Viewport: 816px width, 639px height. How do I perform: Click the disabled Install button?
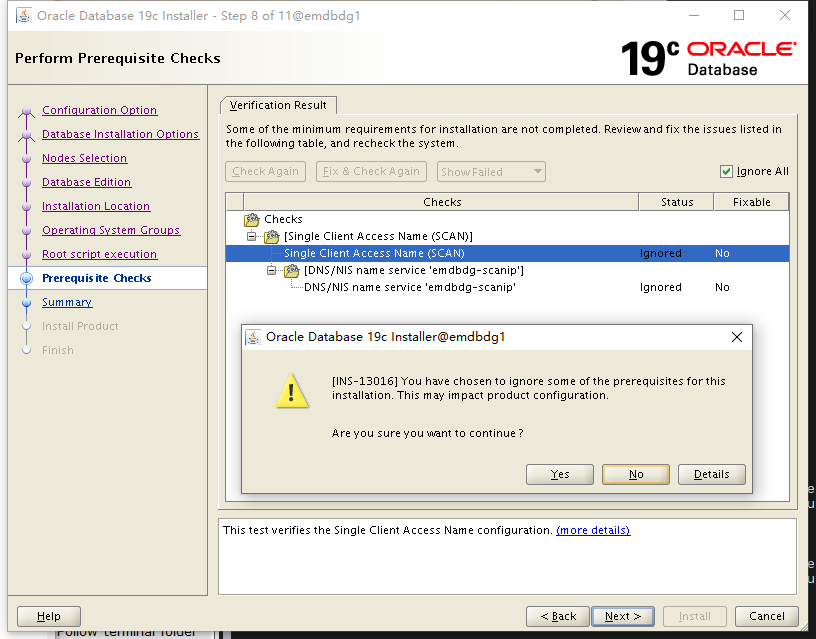click(695, 616)
